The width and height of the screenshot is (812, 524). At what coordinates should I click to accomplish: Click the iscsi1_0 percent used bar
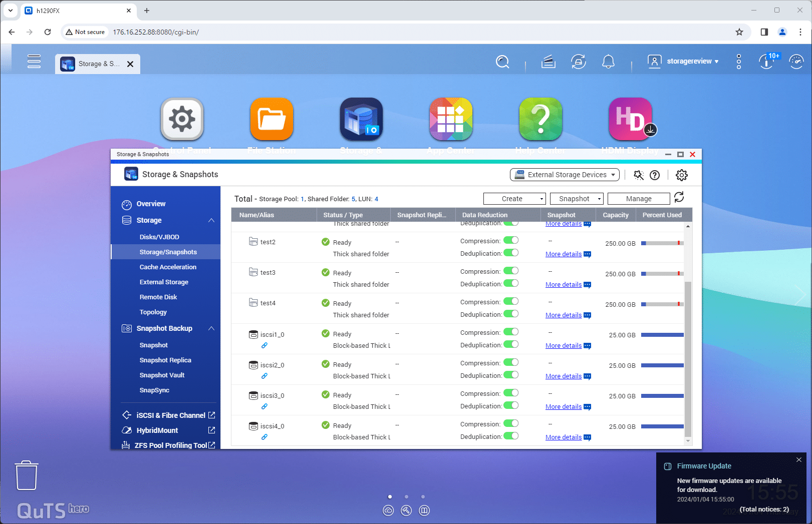pos(662,335)
